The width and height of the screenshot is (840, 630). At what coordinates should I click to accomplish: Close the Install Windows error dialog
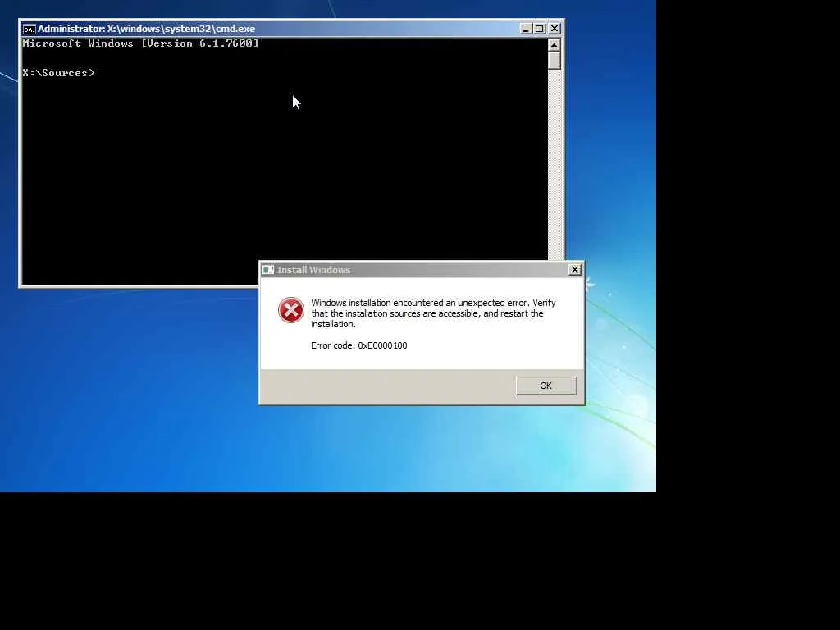click(575, 269)
